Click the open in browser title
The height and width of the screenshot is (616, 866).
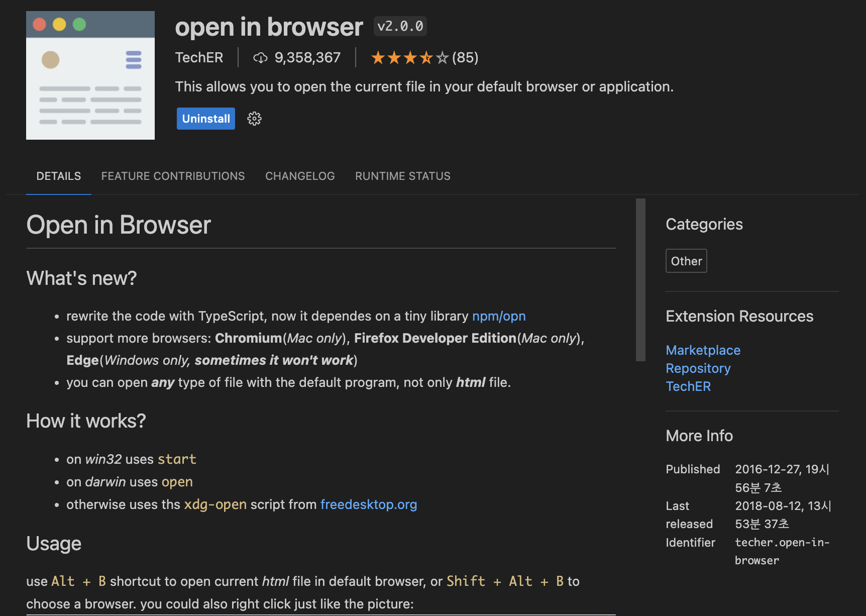(269, 27)
